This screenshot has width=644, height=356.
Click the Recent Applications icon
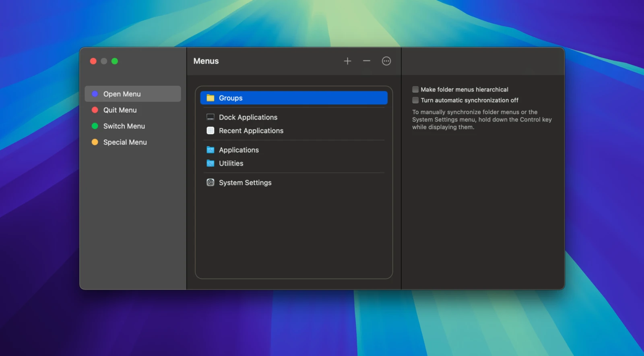(211, 130)
